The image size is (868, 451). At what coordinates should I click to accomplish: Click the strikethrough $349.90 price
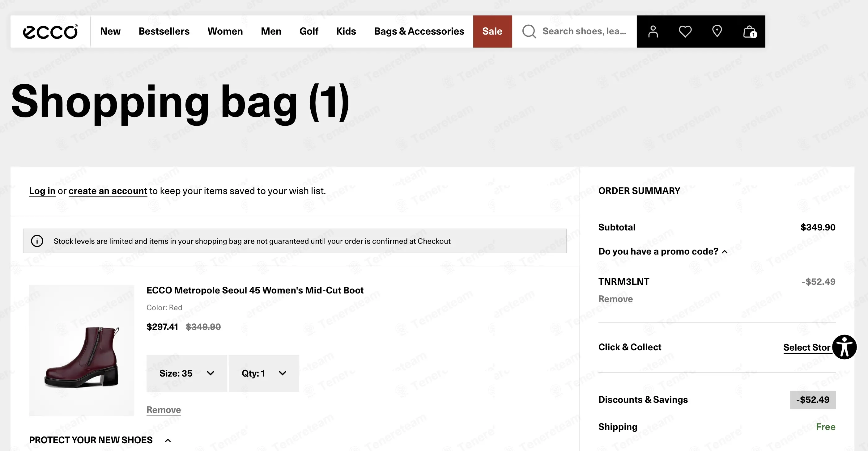(x=203, y=327)
